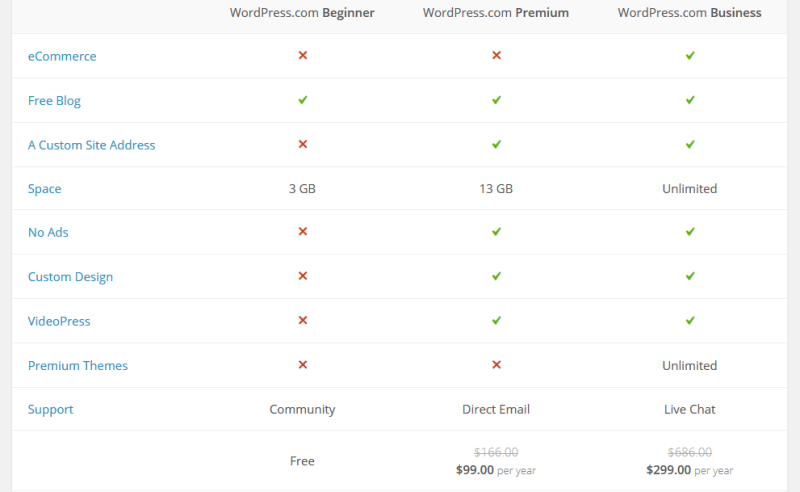Click the Custom Design link
Viewport: 800px width, 492px height.
pos(70,277)
